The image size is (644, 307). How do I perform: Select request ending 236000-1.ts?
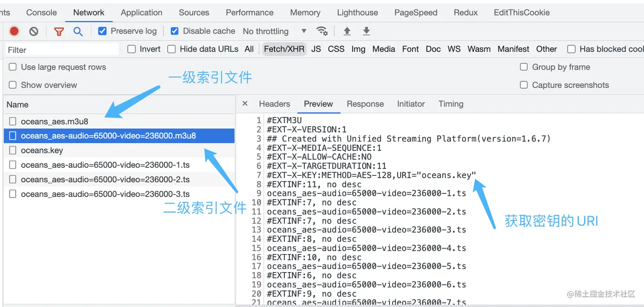click(119, 165)
